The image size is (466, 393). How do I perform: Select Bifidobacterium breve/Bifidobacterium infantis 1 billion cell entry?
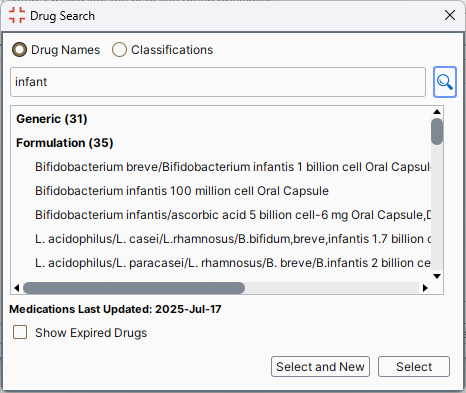tap(233, 167)
